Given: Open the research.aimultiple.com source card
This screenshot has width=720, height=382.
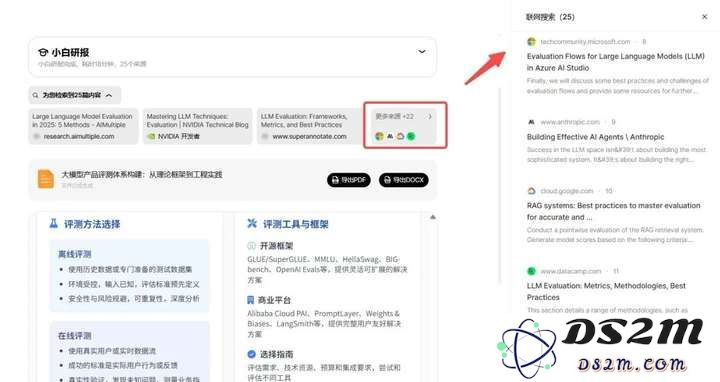Looking at the screenshot, I should (83, 126).
